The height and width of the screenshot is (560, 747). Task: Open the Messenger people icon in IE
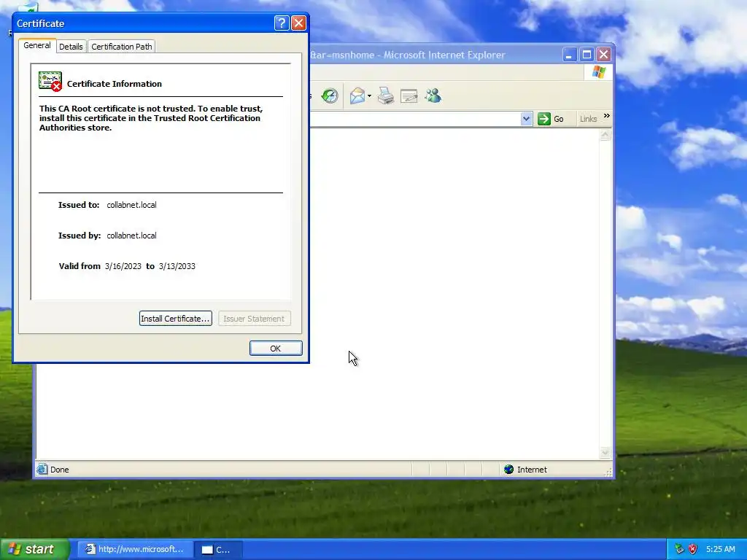coord(433,96)
